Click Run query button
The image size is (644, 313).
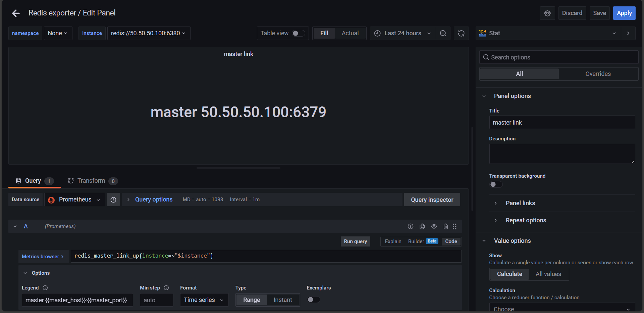click(356, 241)
